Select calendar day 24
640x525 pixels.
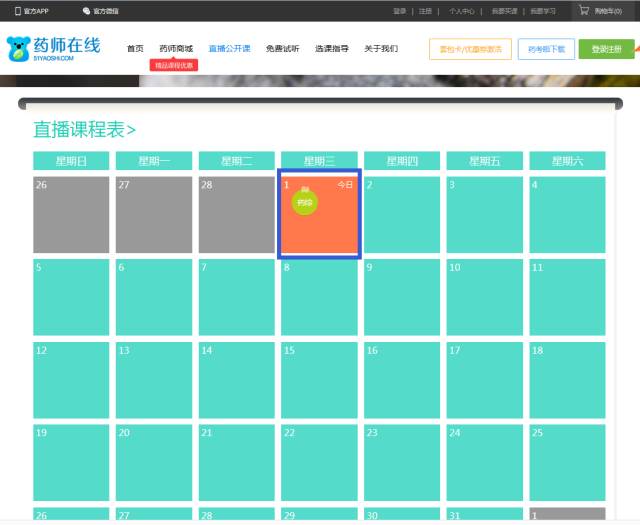[x=484, y=463]
